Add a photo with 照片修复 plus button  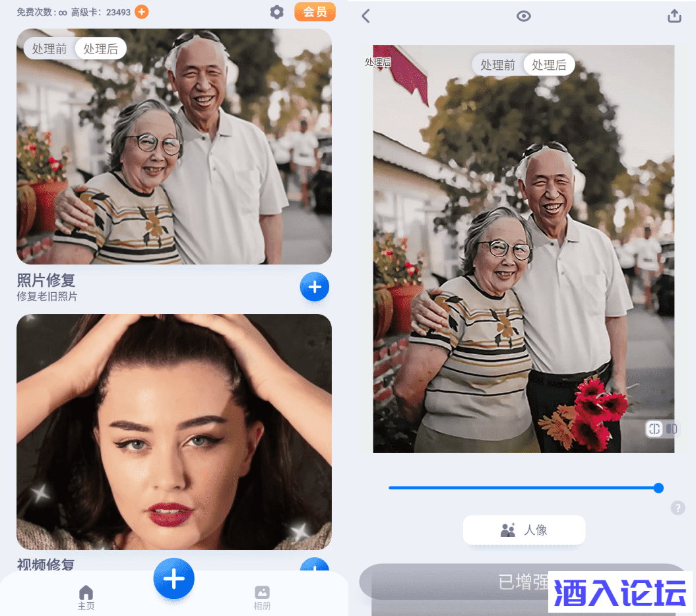315,287
